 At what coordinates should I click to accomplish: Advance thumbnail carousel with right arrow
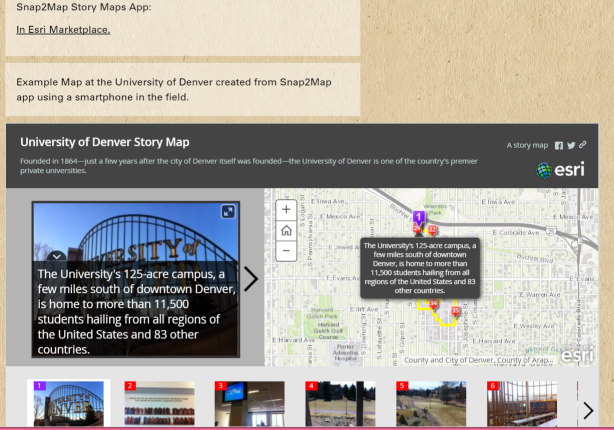point(588,410)
